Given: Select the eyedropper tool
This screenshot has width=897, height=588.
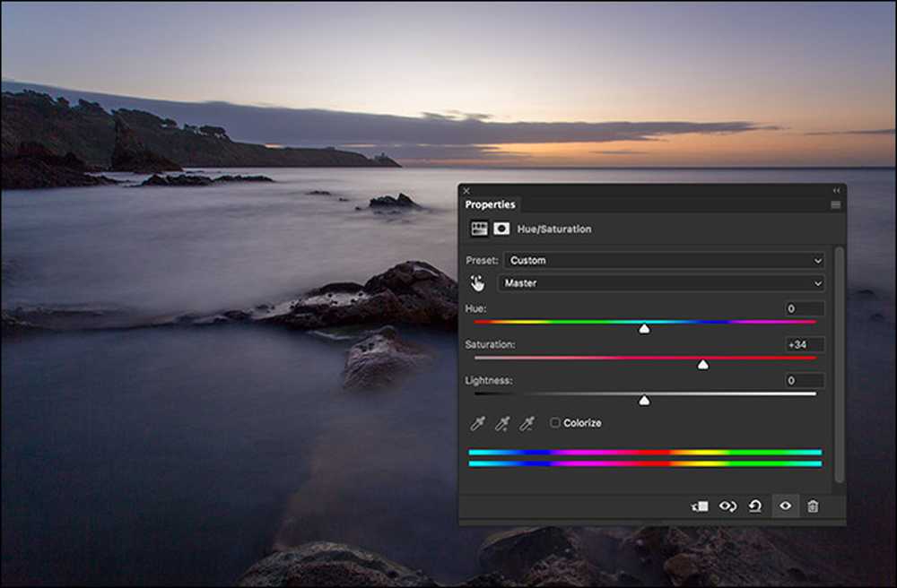Looking at the screenshot, I should tap(477, 423).
